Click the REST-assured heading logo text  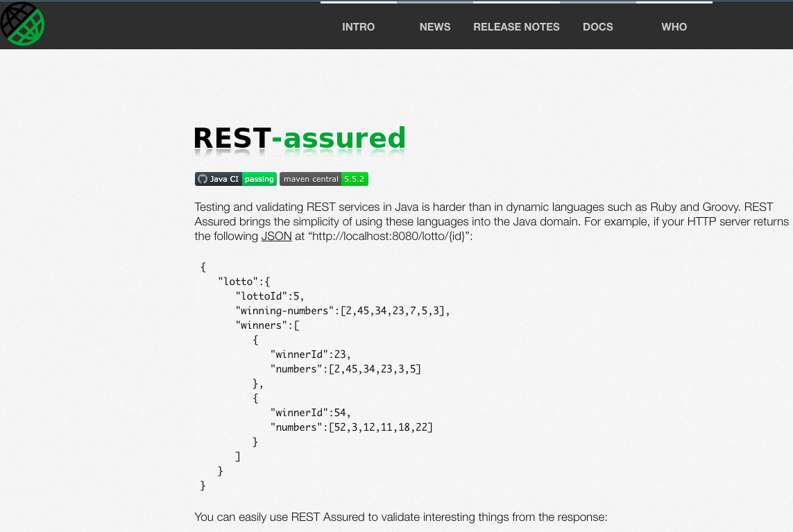300,138
